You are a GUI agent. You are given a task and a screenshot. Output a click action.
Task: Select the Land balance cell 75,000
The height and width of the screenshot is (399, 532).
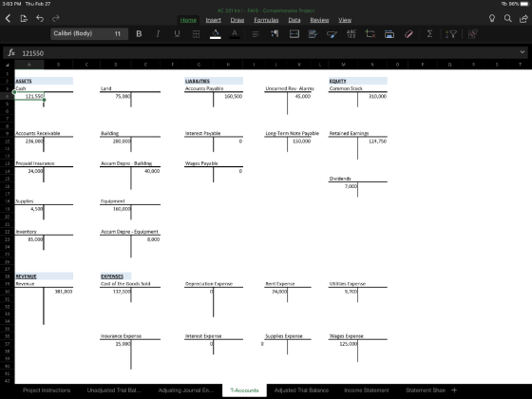(115, 96)
